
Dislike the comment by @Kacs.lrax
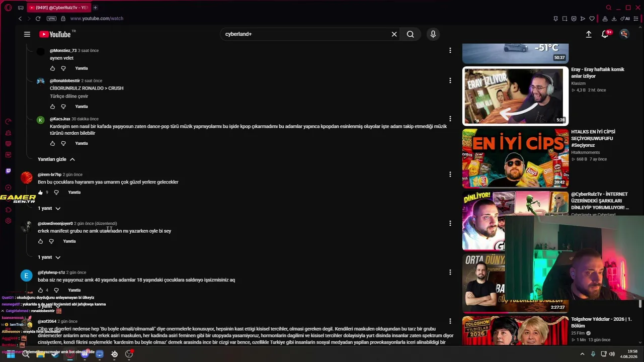63,143
